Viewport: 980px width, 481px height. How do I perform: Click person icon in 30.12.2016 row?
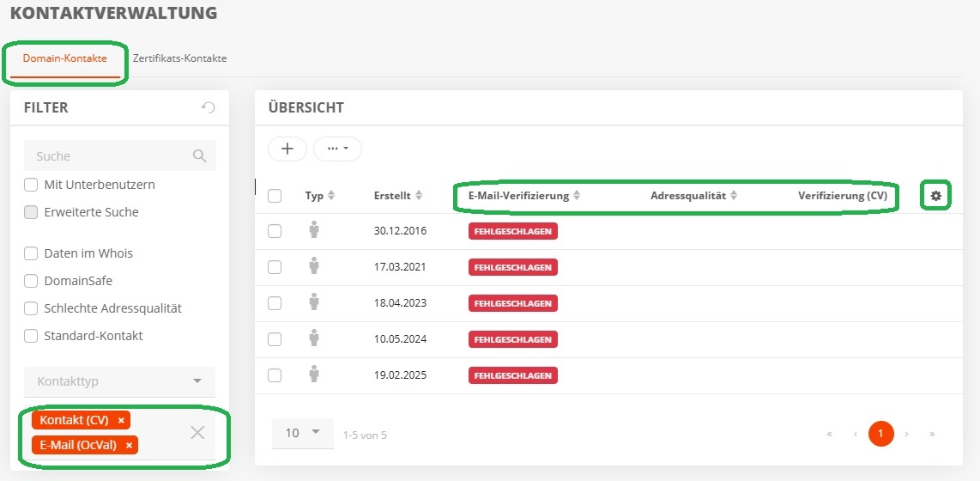click(314, 230)
